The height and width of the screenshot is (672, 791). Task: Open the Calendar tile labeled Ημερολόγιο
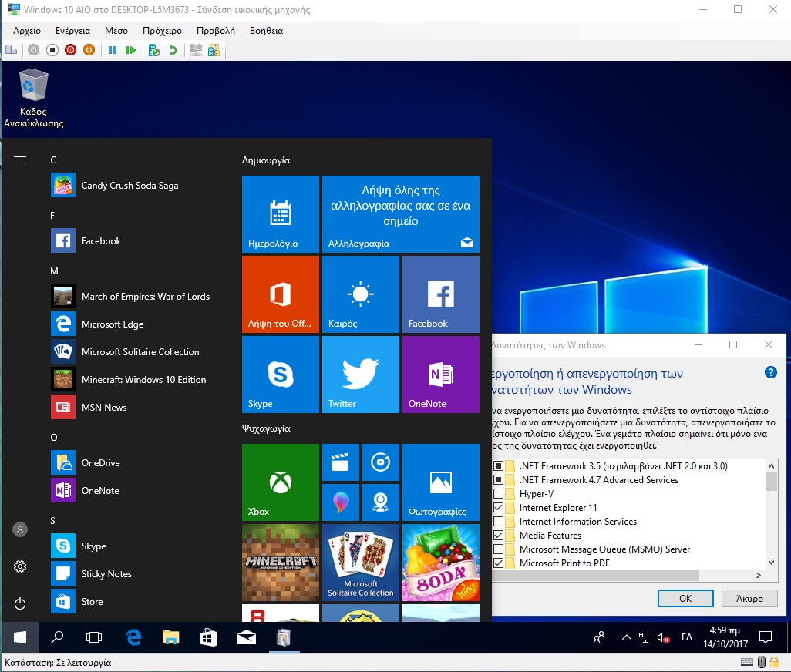(x=281, y=213)
